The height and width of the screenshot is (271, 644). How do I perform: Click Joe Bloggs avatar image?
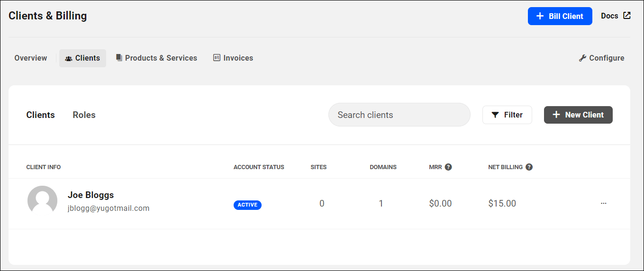(x=42, y=200)
